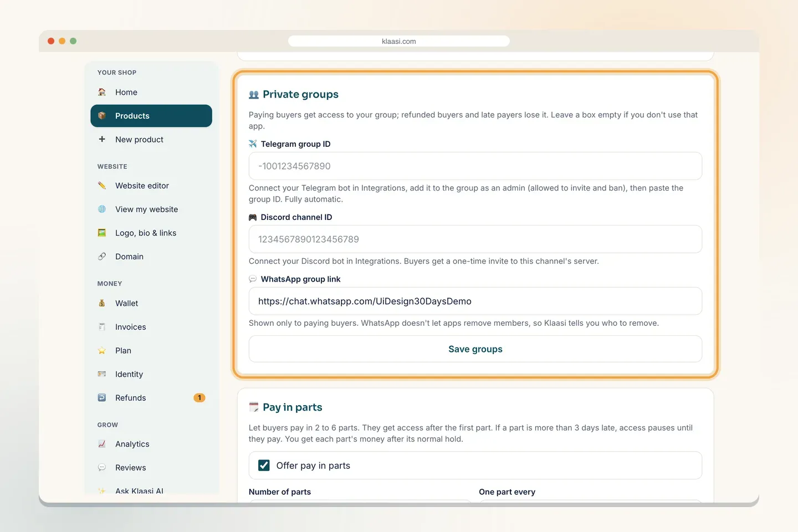
Task: Open Analytics in the Grow section
Action: point(151,444)
